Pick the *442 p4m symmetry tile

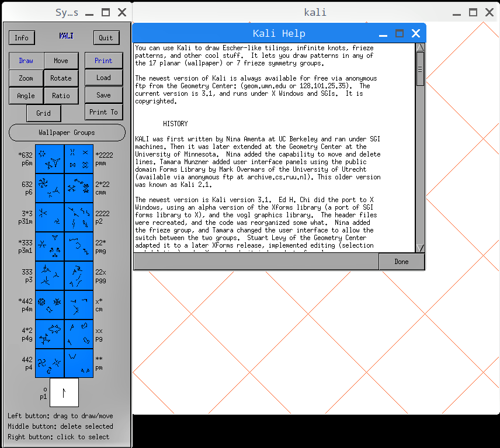pos(50,305)
